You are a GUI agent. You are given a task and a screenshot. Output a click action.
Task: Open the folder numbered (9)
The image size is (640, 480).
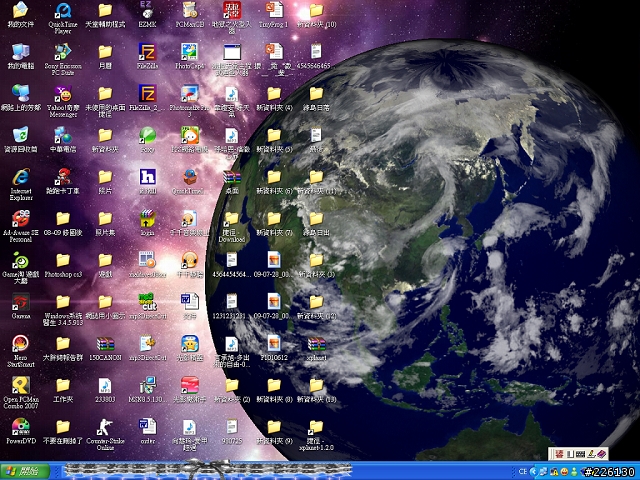(274, 431)
